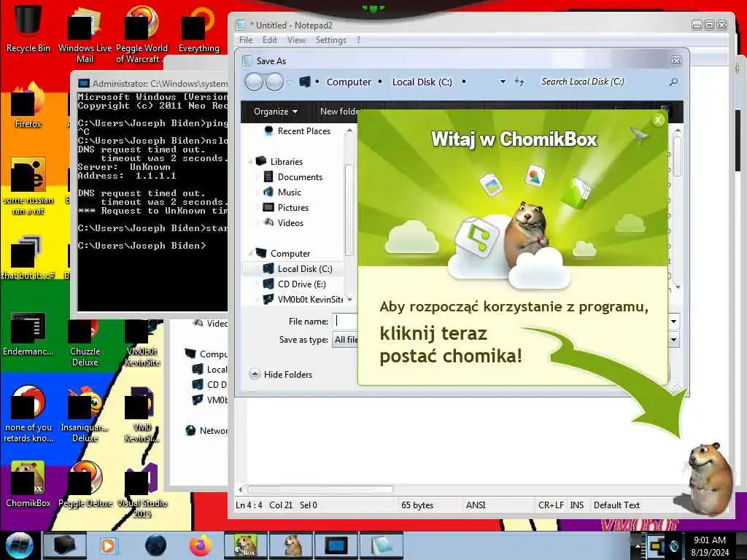Open Notepad2 View menu
The width and height of the screenshot is (747, 560).
point(296,40)
